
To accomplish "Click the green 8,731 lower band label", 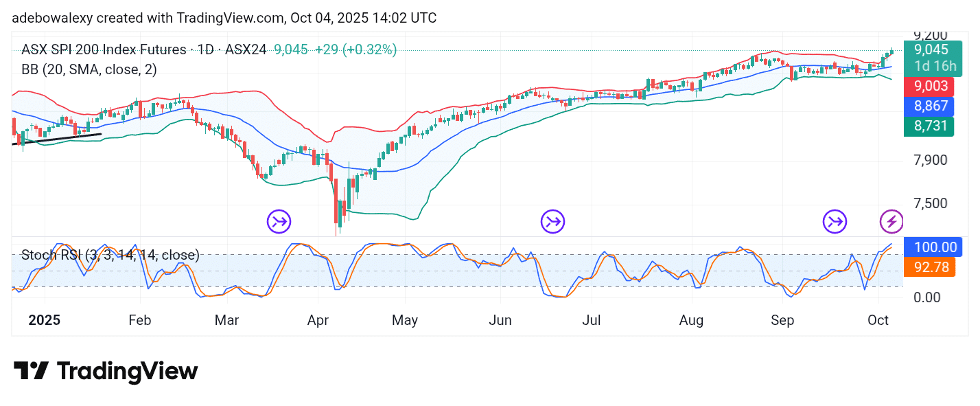I will click(928, 126).
